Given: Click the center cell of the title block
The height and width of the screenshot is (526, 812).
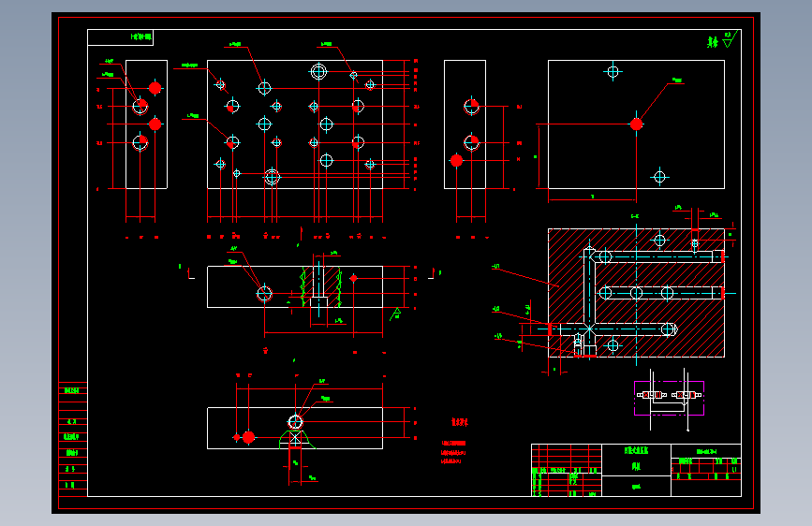Looking at the screenshot, I should (637, 460).
